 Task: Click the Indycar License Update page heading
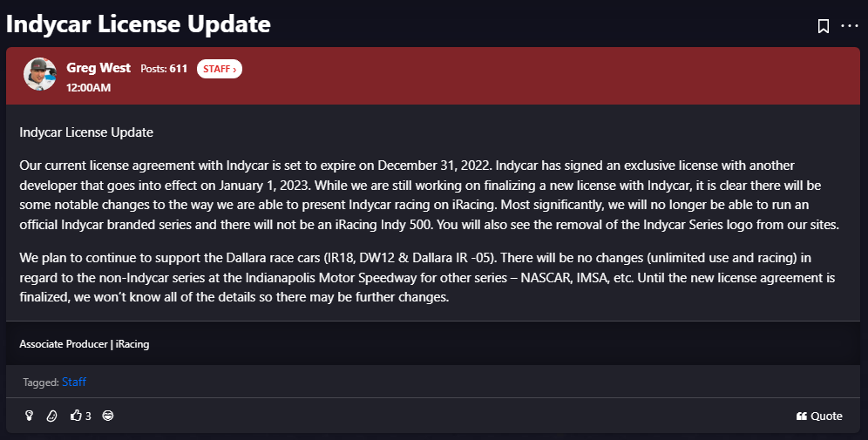[139, 24]
